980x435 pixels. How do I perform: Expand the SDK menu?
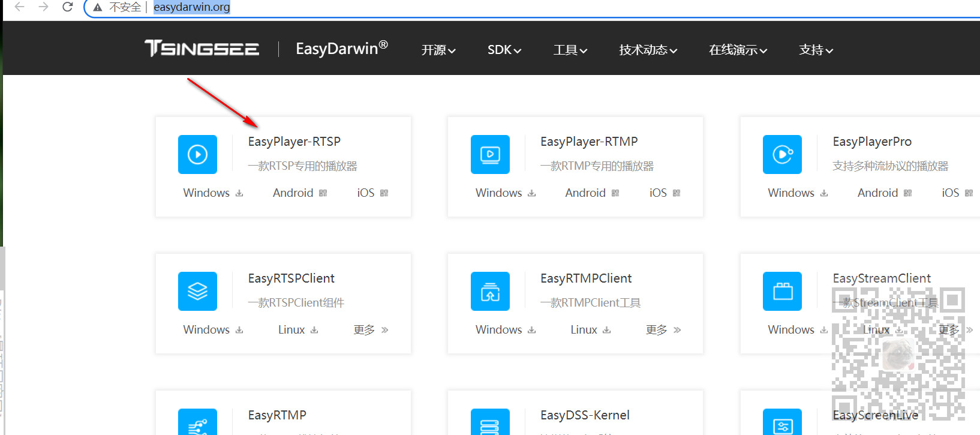[504, 50]
